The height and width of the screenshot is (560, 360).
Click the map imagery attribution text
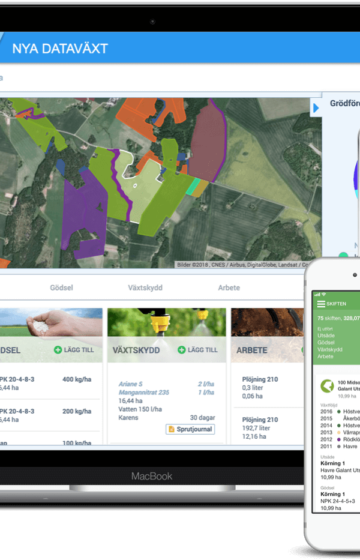click(x=243, y=265)
